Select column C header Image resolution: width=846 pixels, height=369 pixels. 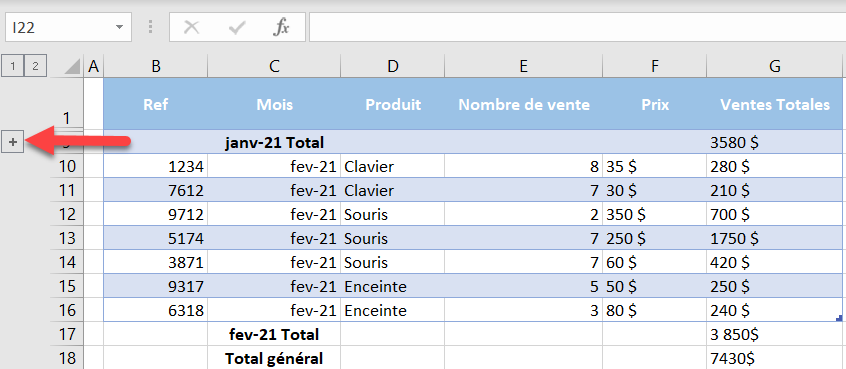tap(274, 67)
